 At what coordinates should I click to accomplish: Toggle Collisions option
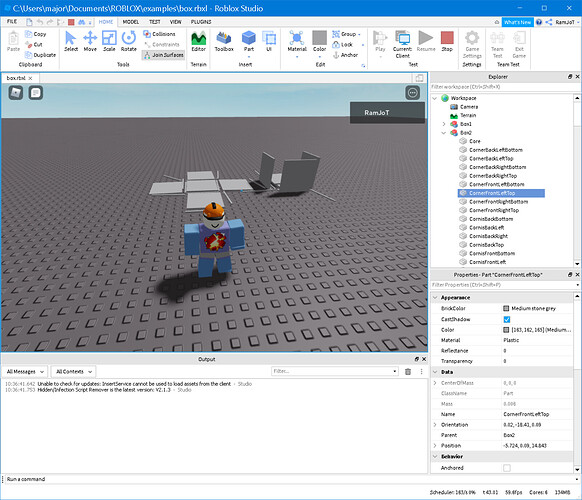[159, 34]
